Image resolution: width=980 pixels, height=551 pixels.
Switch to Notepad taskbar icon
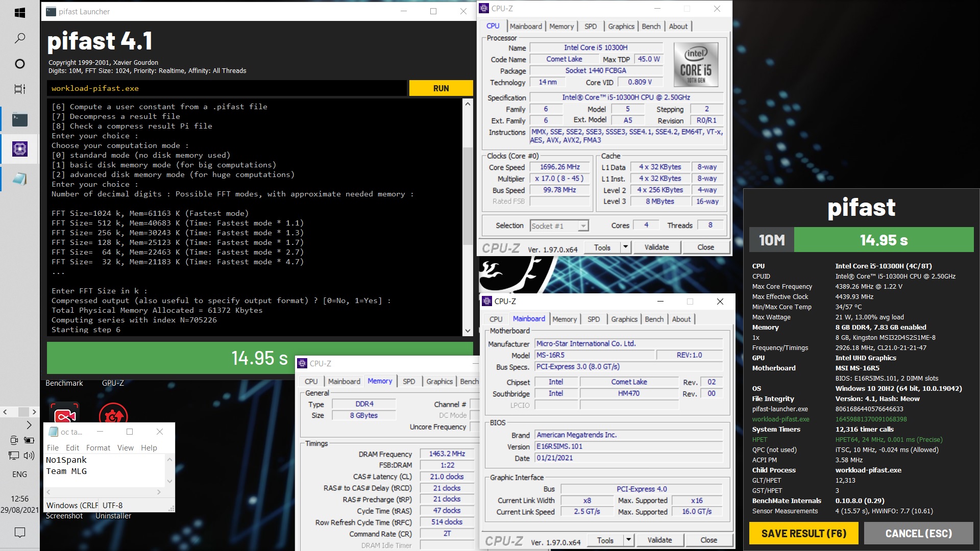point(19,179)
